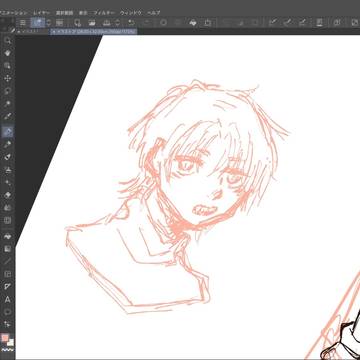Select the Gradient tool
Screen dimensions: 360x360
pyautogui.click(x=8, y=249)
